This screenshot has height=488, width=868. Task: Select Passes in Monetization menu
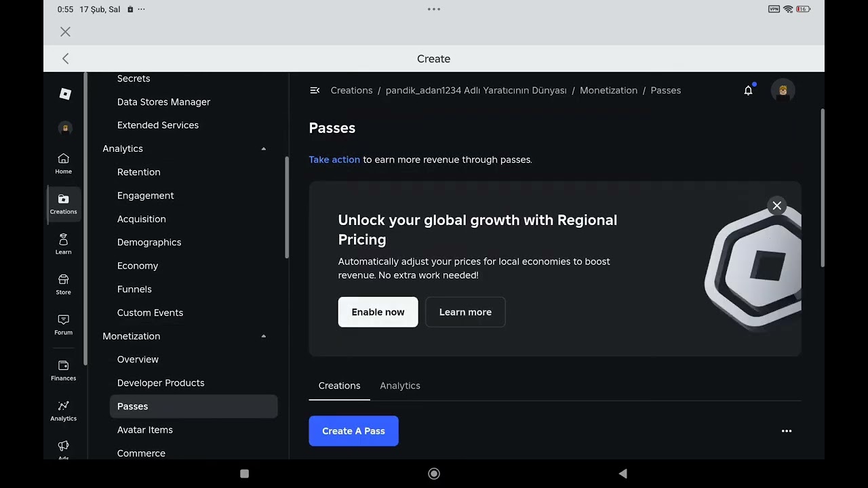pyautogui.click(x=193, y=406)
